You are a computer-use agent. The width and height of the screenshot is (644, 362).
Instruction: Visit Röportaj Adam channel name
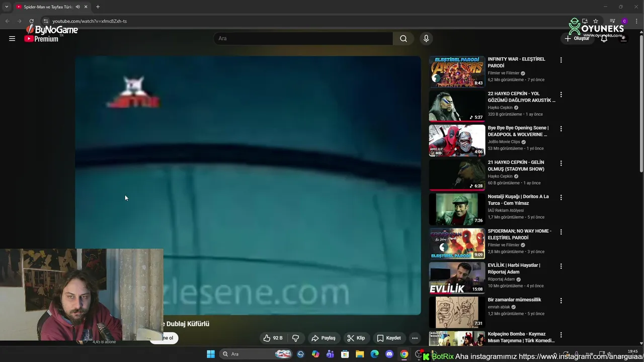tap(501, 279)
